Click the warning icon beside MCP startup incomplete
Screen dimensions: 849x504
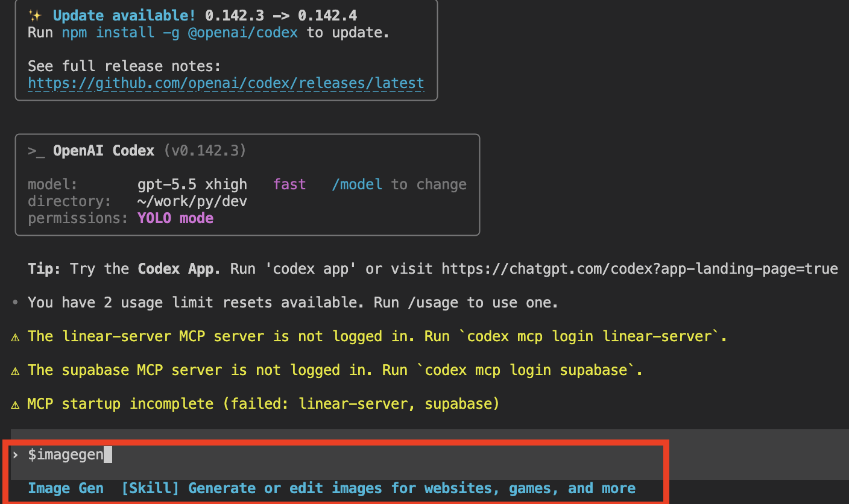tap(16, 404)
